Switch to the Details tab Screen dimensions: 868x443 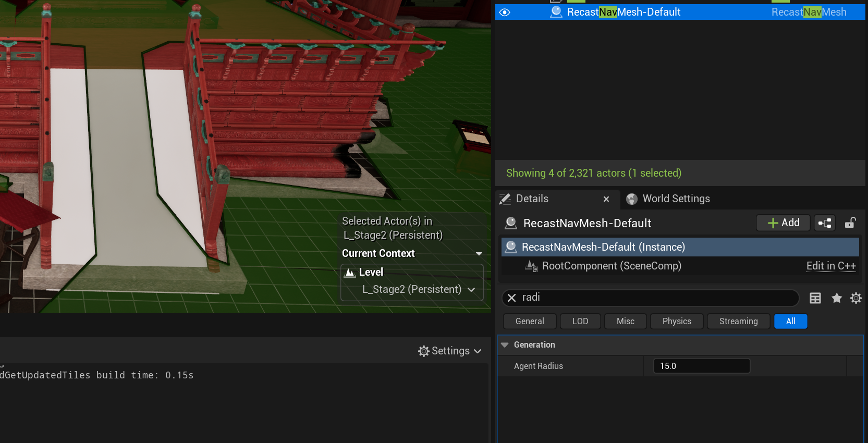[532, 199]
